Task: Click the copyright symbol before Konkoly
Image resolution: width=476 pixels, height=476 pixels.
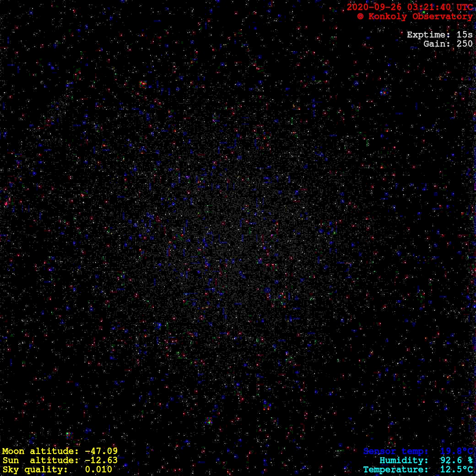Action: tap(360, 16)
